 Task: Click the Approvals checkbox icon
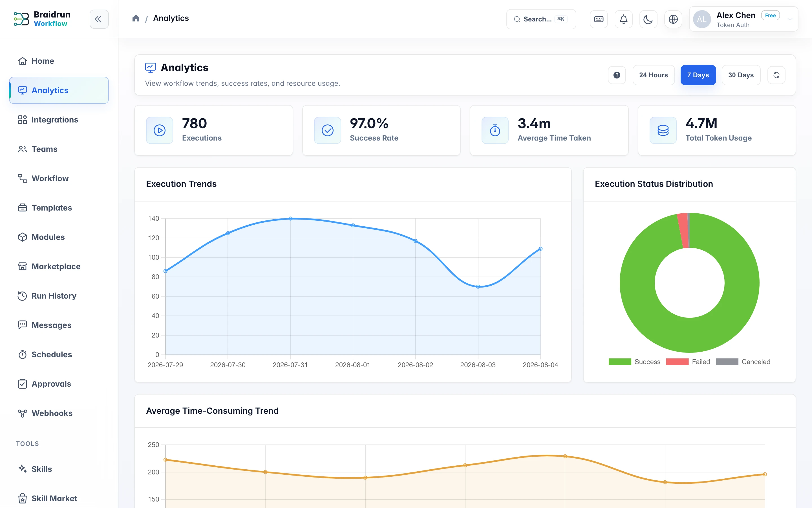pyautogui.click(x=23, y=384)
